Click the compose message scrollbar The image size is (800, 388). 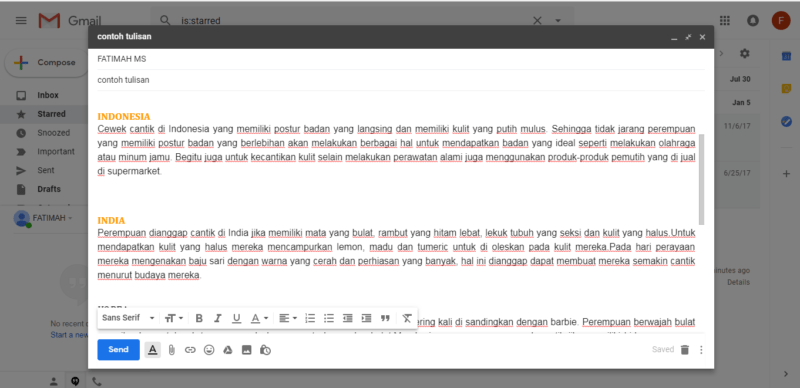point(702,179)
